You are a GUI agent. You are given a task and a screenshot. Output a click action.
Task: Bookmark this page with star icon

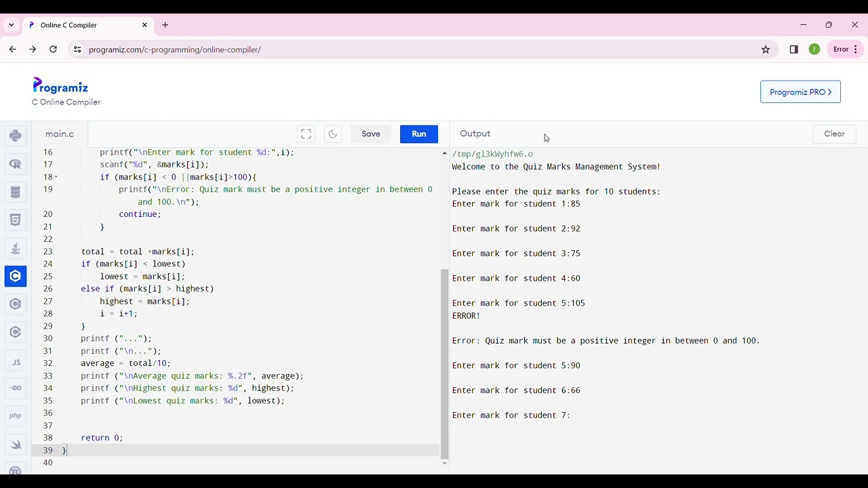coord(766,49)
